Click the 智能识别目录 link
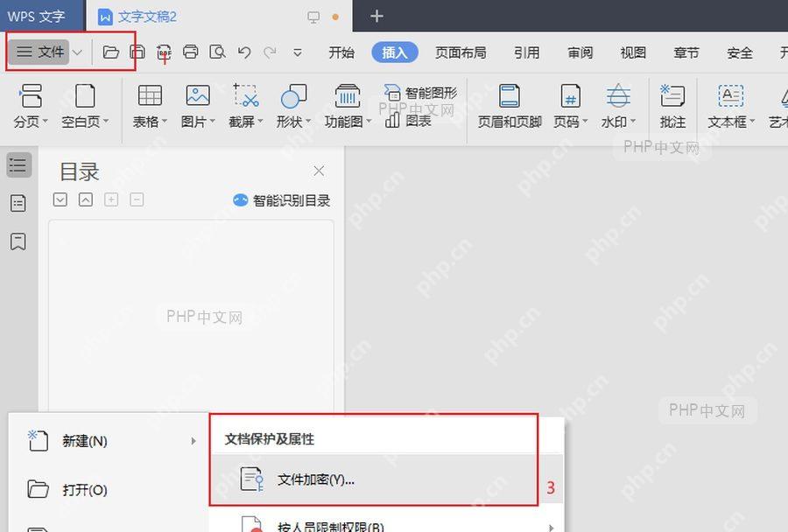The height and width of the screenshot is (532, 788). [x=281, y=200]
